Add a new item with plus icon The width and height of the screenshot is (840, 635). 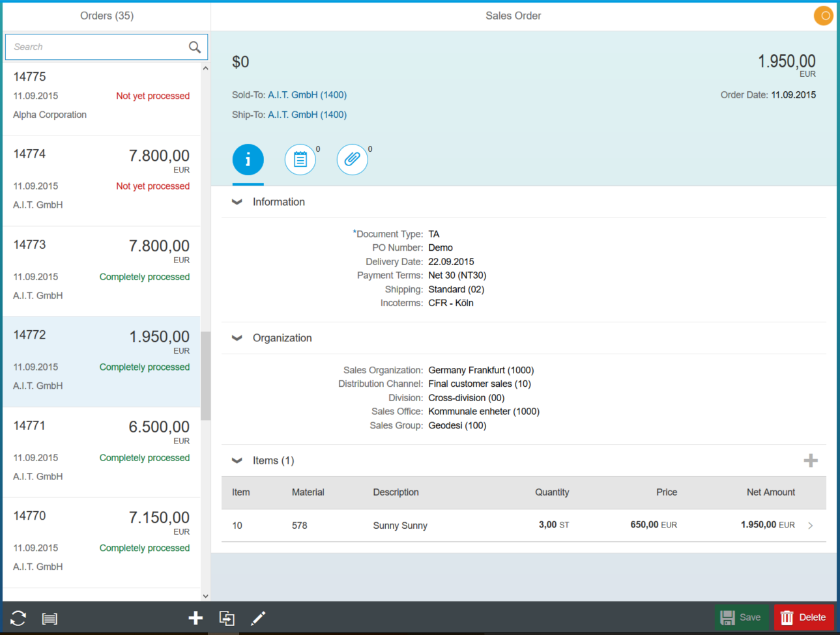pos(810,460)
